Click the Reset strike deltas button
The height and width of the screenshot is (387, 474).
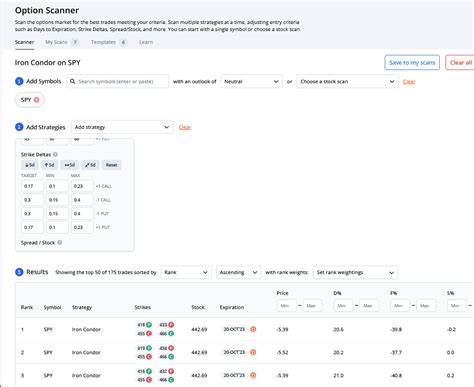[x=112, y=165]
